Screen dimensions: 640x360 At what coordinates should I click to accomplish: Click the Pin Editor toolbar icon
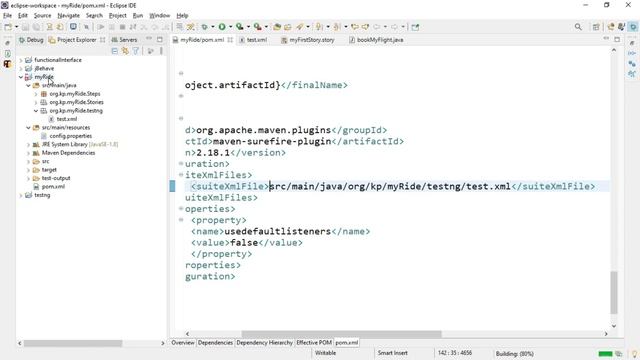pyautogui.click(x=415, y=27)
